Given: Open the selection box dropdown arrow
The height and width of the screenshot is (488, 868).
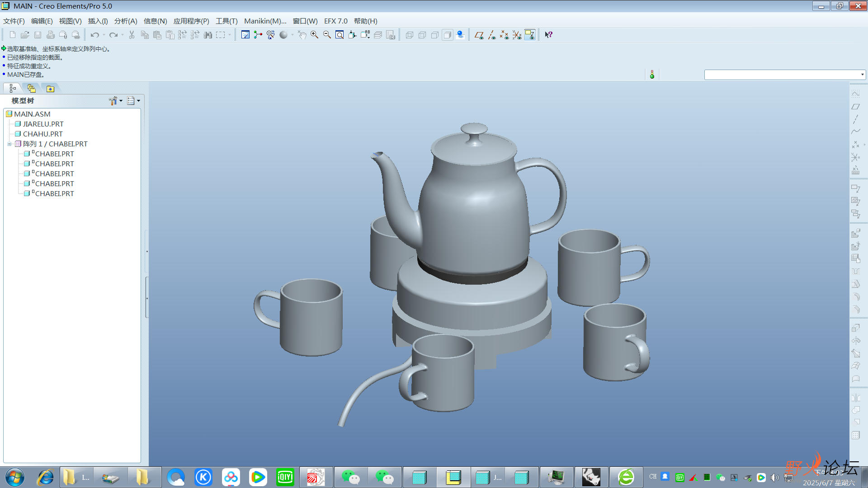Looking at the screenshot, I should coord(230,35).
